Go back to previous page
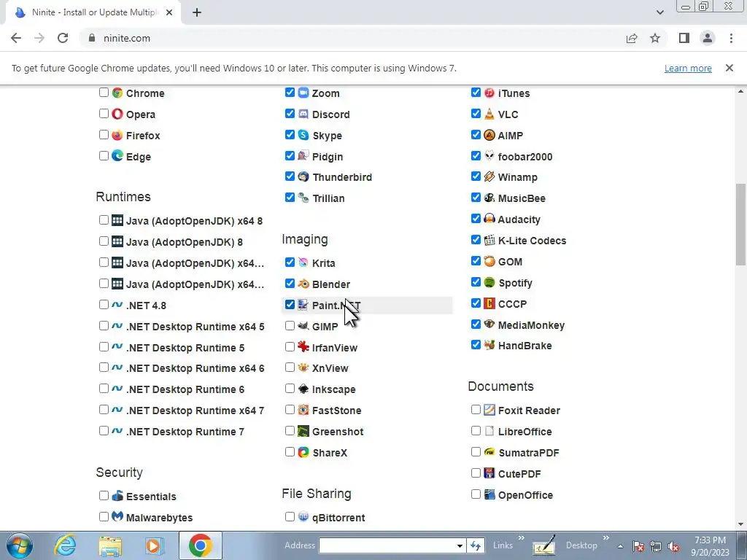Viewport: 747px width, 560px height. coord(16,38)
